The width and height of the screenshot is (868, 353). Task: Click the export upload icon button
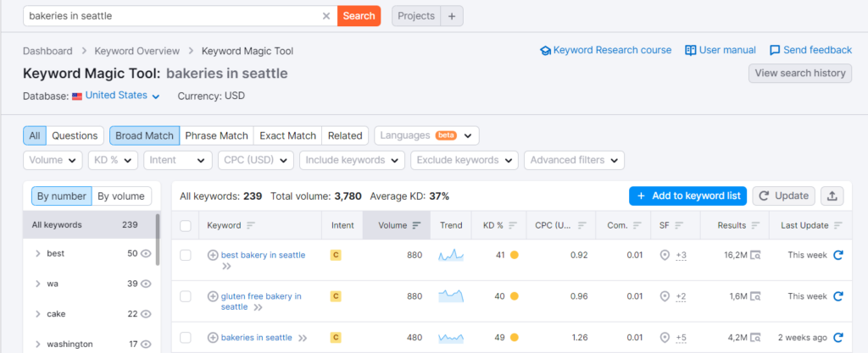point(832,196)
